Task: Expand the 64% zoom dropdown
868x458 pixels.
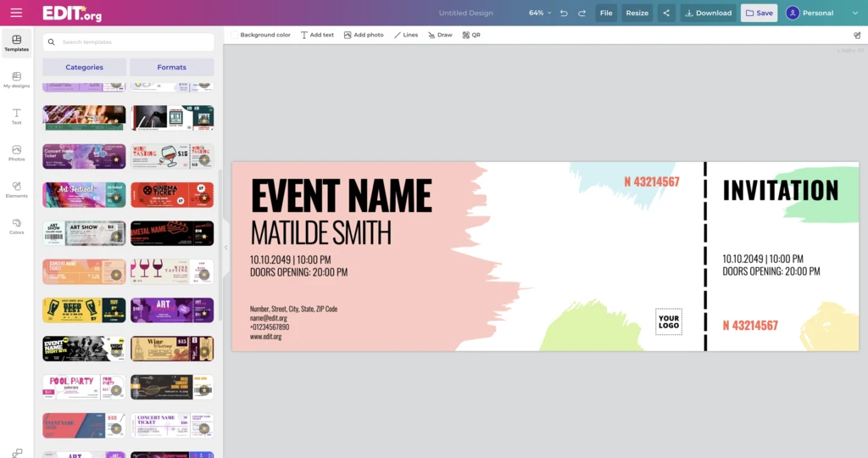Action: [540, 13]
